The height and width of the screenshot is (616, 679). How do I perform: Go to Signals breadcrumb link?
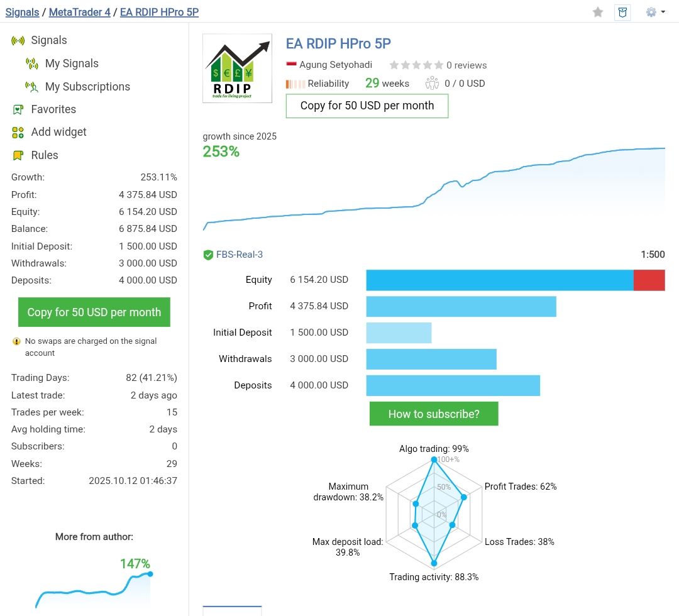coord(22,12)
